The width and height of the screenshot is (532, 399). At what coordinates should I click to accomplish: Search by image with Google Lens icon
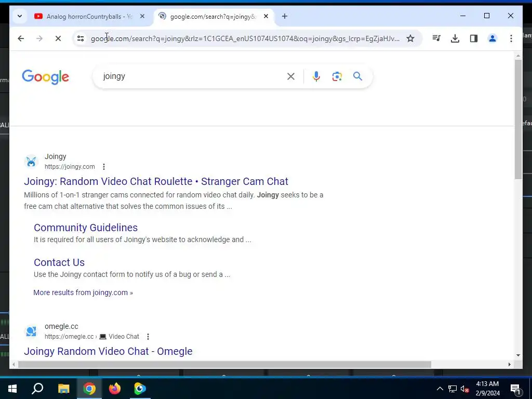pos(337,77)
